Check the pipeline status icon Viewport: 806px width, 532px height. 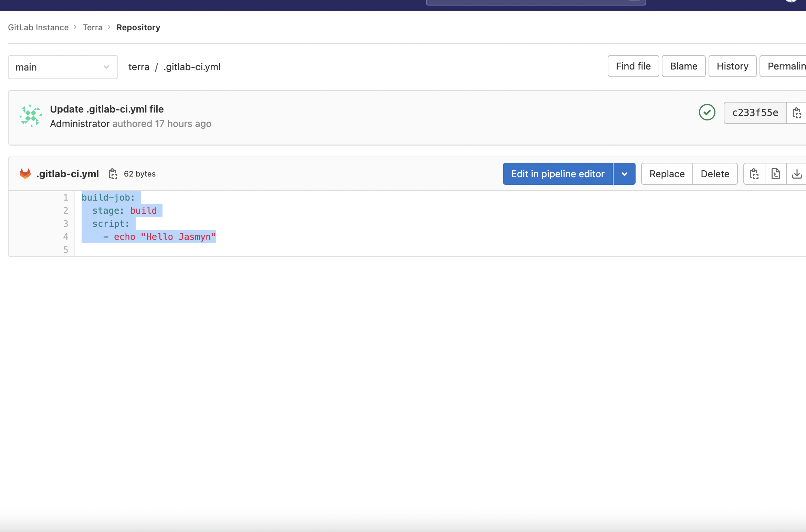point(707,112)
